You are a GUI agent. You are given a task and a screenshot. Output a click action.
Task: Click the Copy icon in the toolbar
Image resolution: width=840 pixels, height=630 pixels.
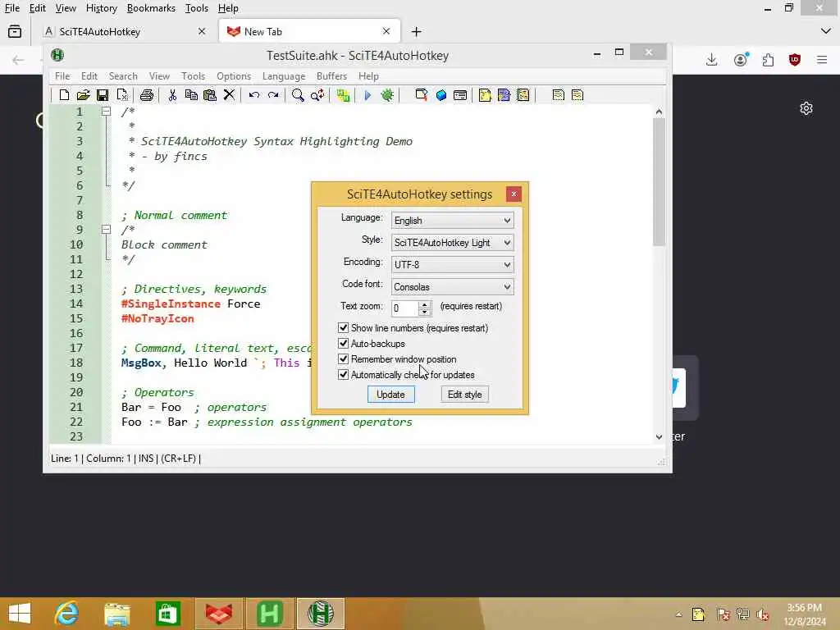(190, 95)
